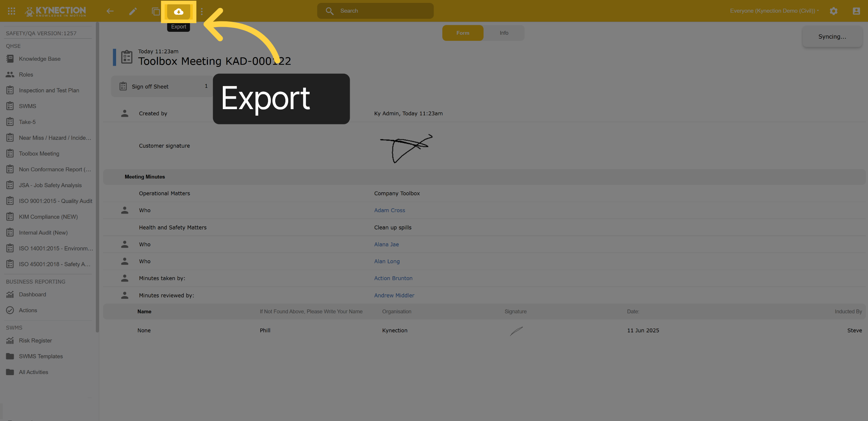Switch to the Info tab
The height and width of the screenshot is (421, 868).
point(504,33)
